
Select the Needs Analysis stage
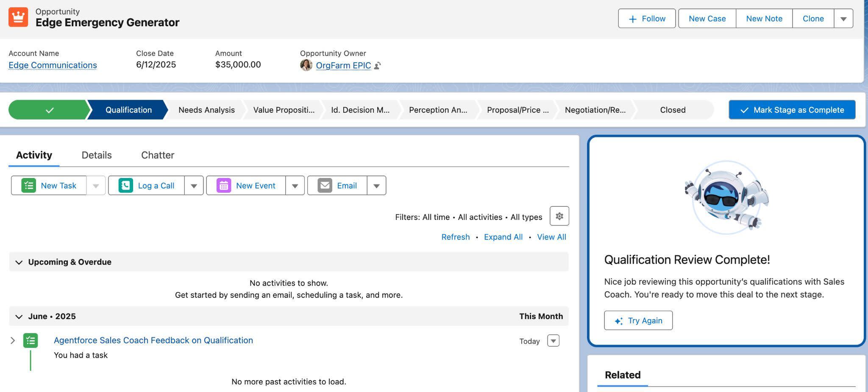206,110
